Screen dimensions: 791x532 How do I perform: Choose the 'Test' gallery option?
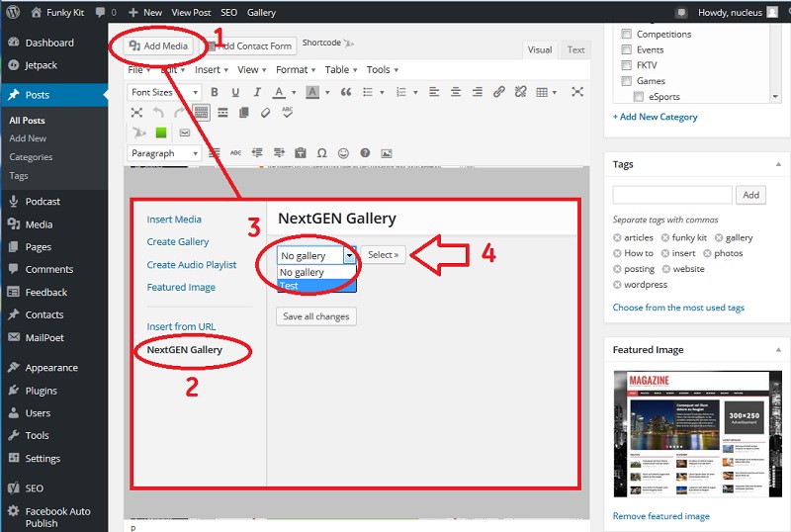[x=316, y=286]
